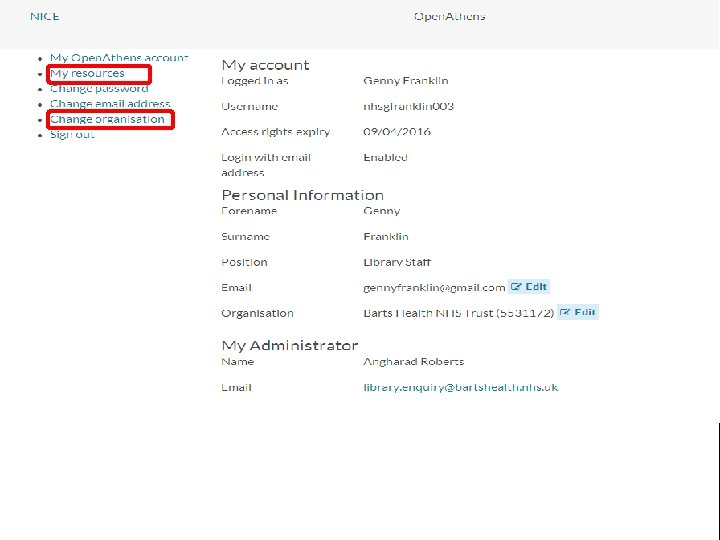The width and height of the screenshot is (720, 540).
Task: Click the Personal Information heading
Action: coord(303,195)
